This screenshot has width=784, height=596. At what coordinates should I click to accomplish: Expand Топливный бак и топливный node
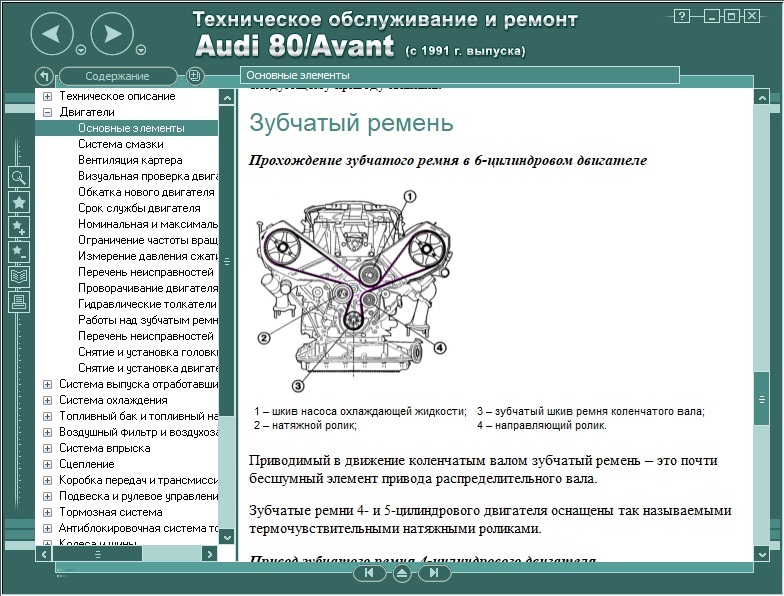pos(48,416)
